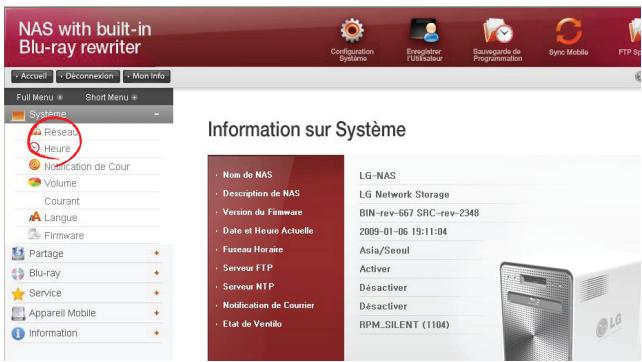Viewport: 642px width, 362px height.
Task: Click the Version du Firmware label
Action: (x=262, y=212)
